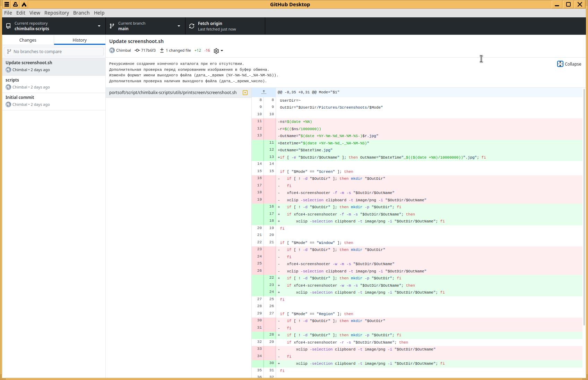Image resolution: width=588 pixels, height=380 pixels.
Task: Click the Fetch origin sync icon
Action: point(192,26)
